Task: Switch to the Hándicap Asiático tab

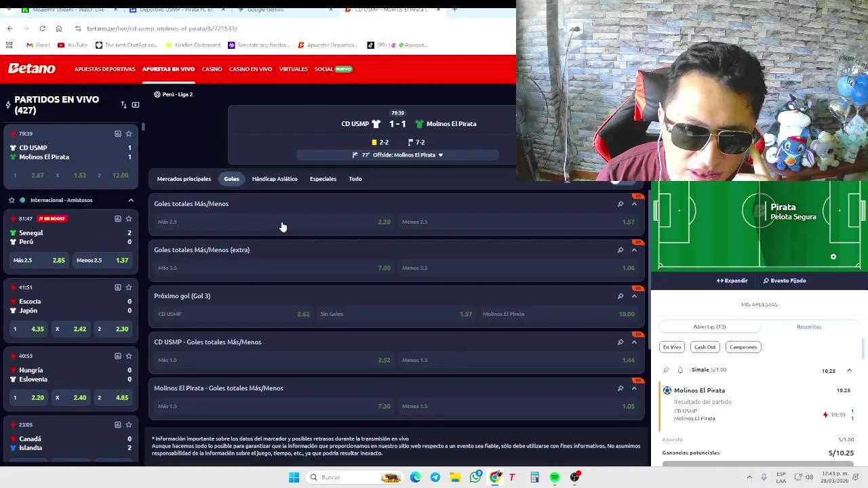Action: [x=275, y=179]
